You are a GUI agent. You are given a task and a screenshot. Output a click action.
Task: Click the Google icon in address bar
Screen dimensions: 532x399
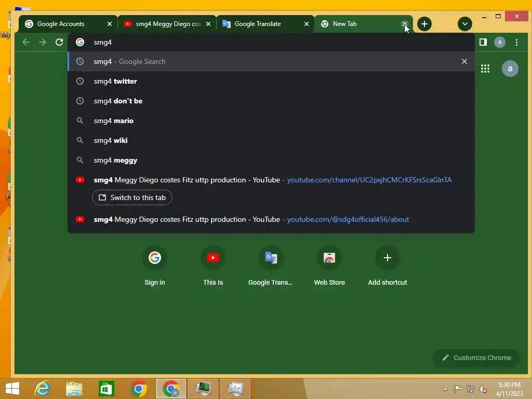tap(80, 42)
